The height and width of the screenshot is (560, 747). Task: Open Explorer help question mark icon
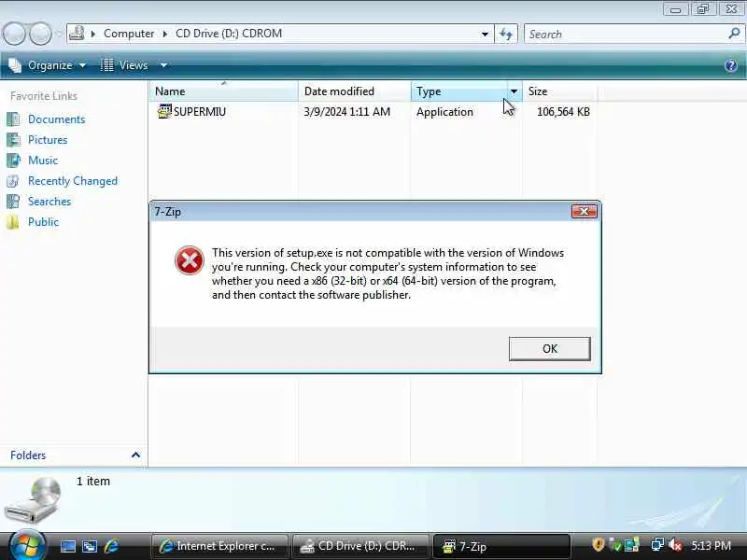pyautogui.click(x=731, y=65)
